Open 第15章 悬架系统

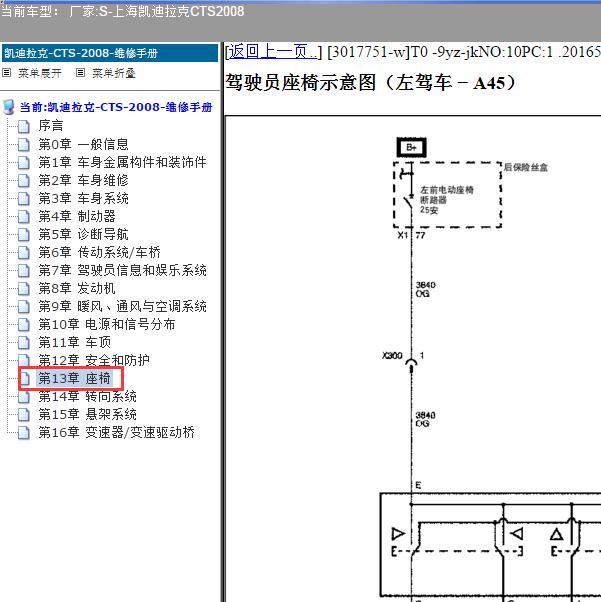click(x=88, y=414)
